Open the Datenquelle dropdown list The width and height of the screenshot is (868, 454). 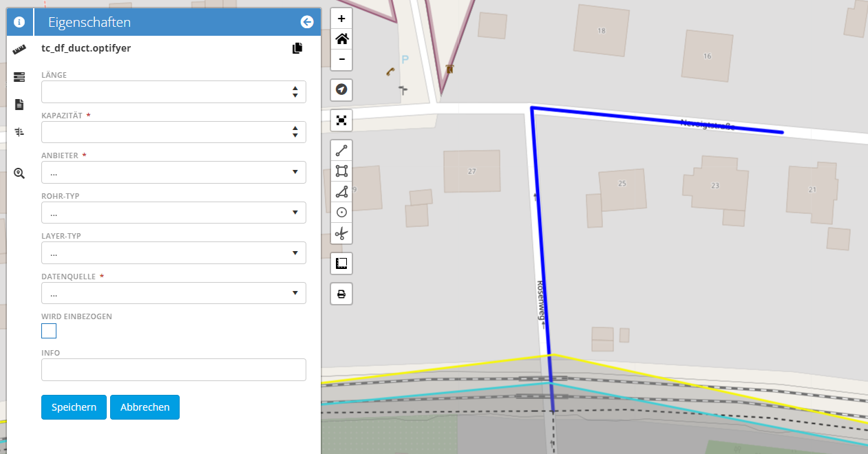(173, 293)
